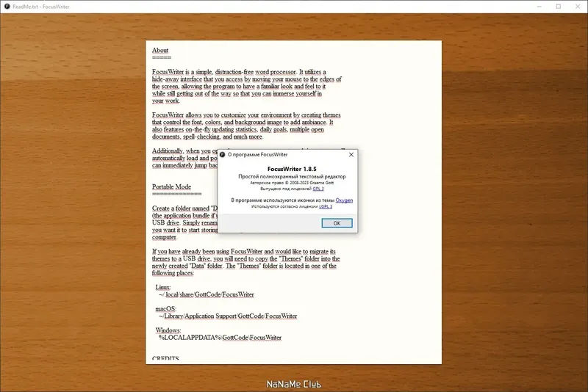
Task: Click the line starting "FocusWriter allows you to customize"
Action: [x=246, y=115]
